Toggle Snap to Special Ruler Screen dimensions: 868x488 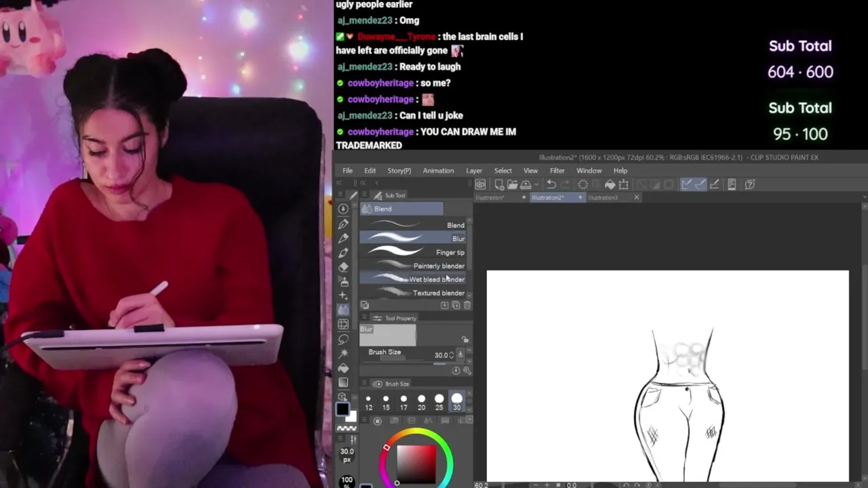point(701,184)
